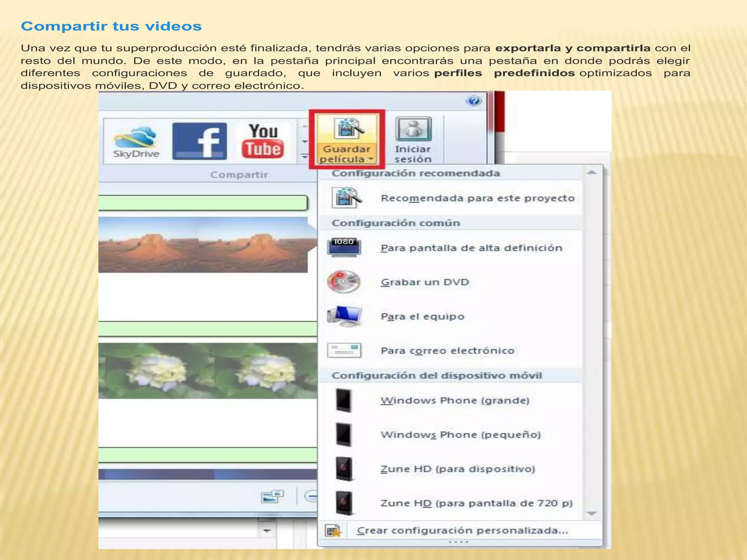Select the Para el equipo option

[450, 316]
